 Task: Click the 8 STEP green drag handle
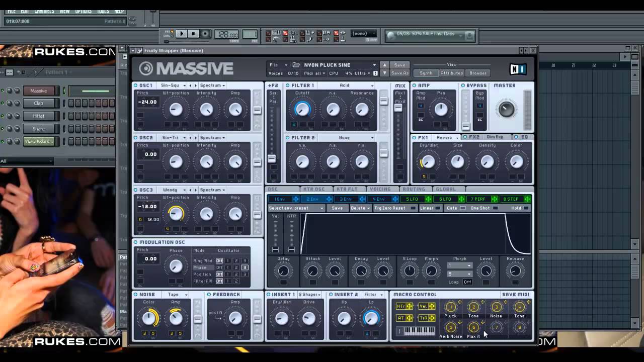pos(527,200)
